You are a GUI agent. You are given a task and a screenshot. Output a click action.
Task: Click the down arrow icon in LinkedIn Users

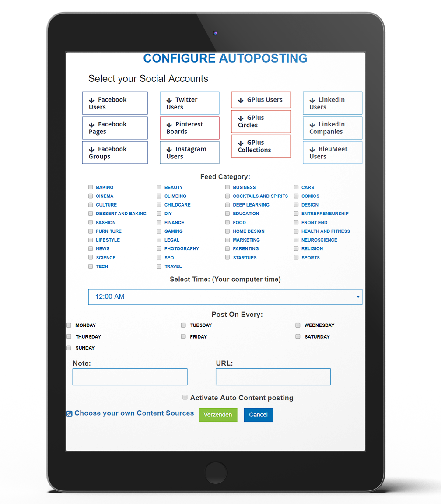pyautogui.click(x=312, y=100)
